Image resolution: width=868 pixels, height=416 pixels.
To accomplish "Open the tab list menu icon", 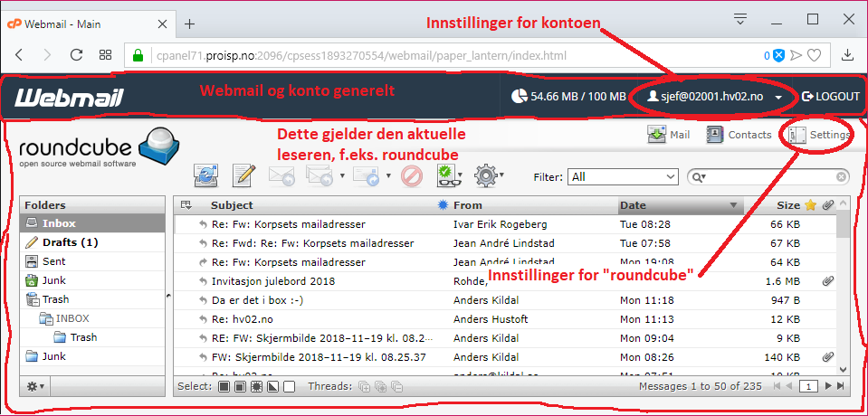I will coord(740,19).
